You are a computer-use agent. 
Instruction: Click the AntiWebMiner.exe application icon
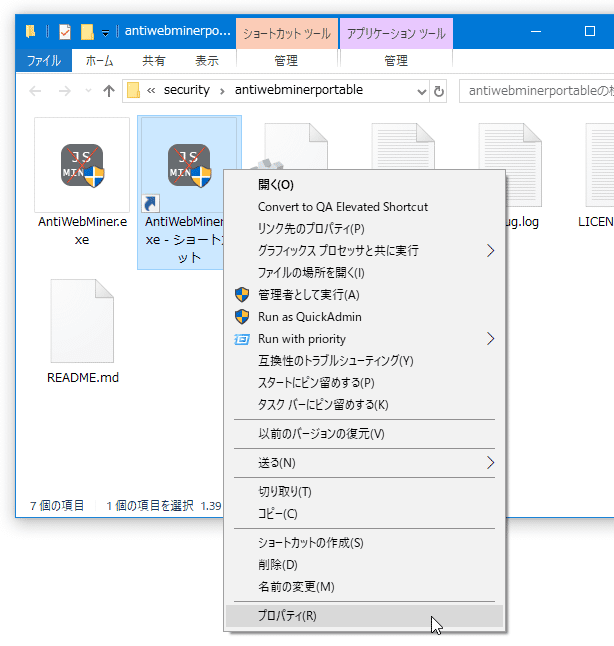pos(82,165)
